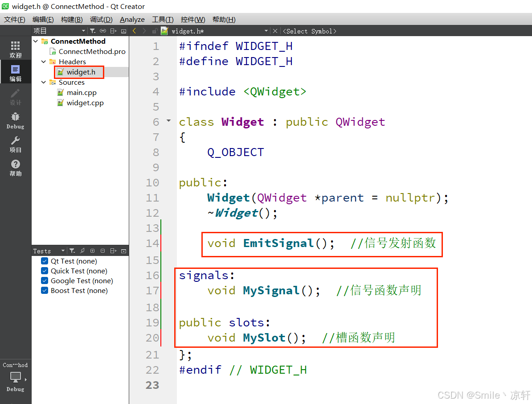Collapse the Headers folder
Image resolution: width=532 pixels, height=404 pixels.
pos(43,62)
